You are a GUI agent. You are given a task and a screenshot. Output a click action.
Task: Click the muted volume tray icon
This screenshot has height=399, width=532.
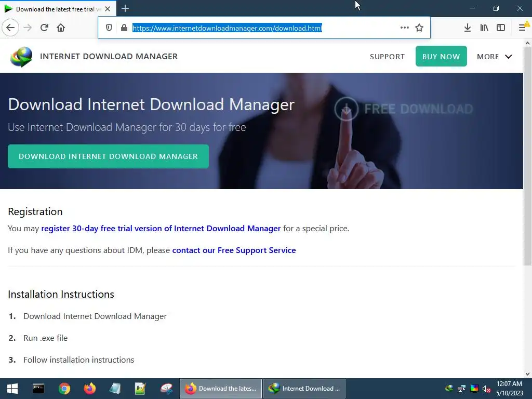pos(486,389)
